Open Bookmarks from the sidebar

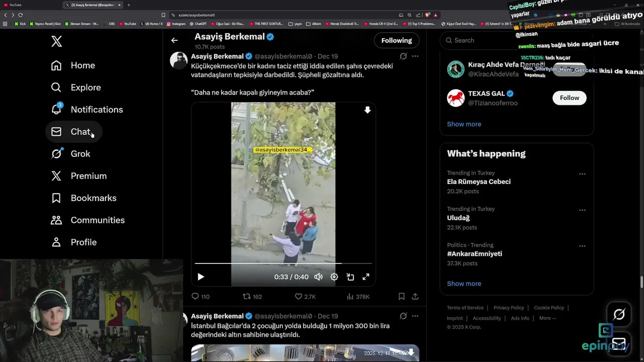click(x=84, y=198)
